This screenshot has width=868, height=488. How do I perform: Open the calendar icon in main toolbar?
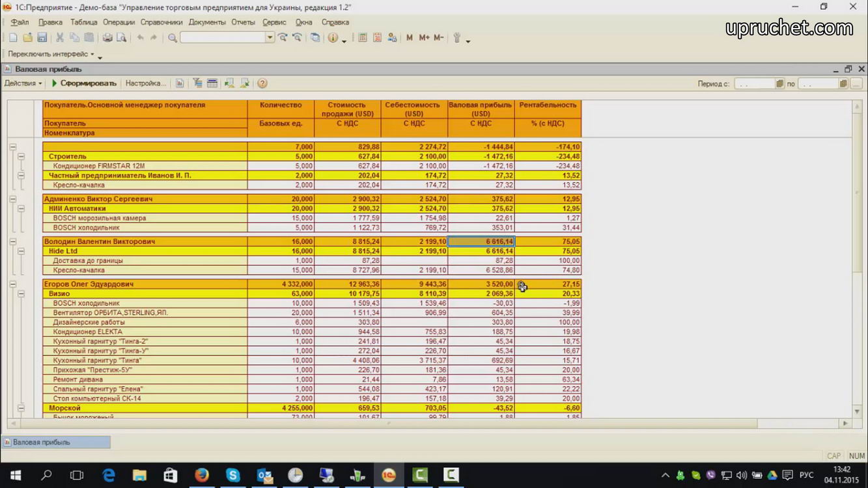[377, 38]
